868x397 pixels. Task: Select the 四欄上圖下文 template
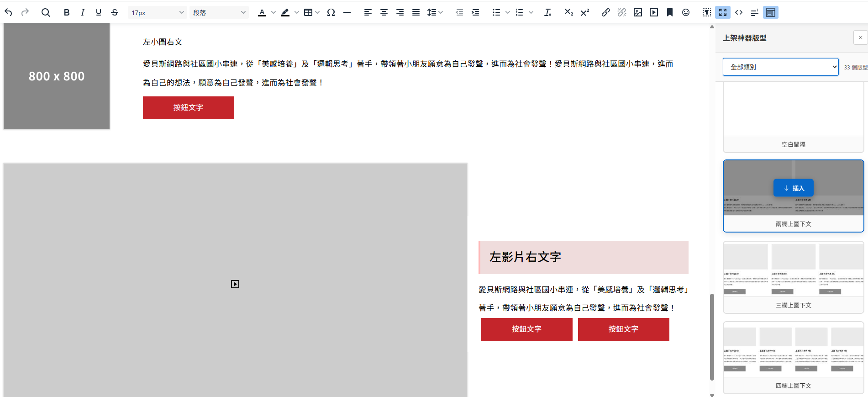pyautogui.click(x=794, y=358)
